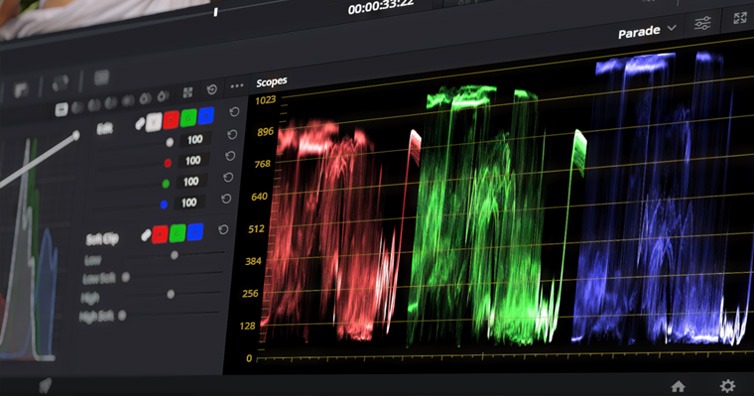Viewport: 754px width, 396px height.
Task: Adjust Soft Clip Low slider handle
Action: [174, 255]
